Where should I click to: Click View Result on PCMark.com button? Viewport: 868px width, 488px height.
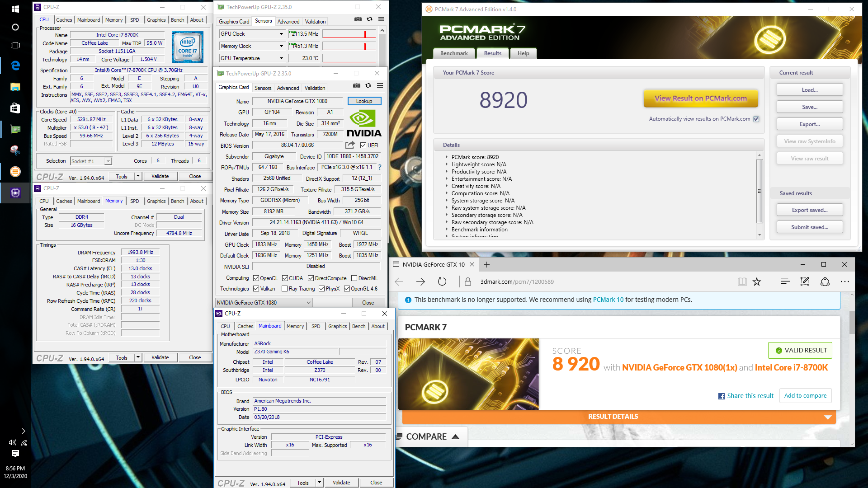(701, 99)
